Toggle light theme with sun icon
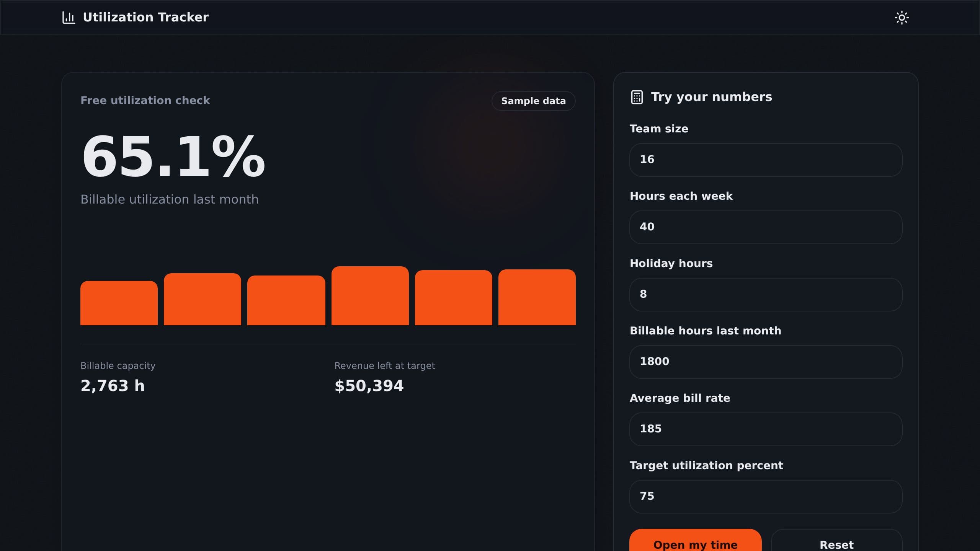Viewport: 980px width, 551px height. pos(902,18)
